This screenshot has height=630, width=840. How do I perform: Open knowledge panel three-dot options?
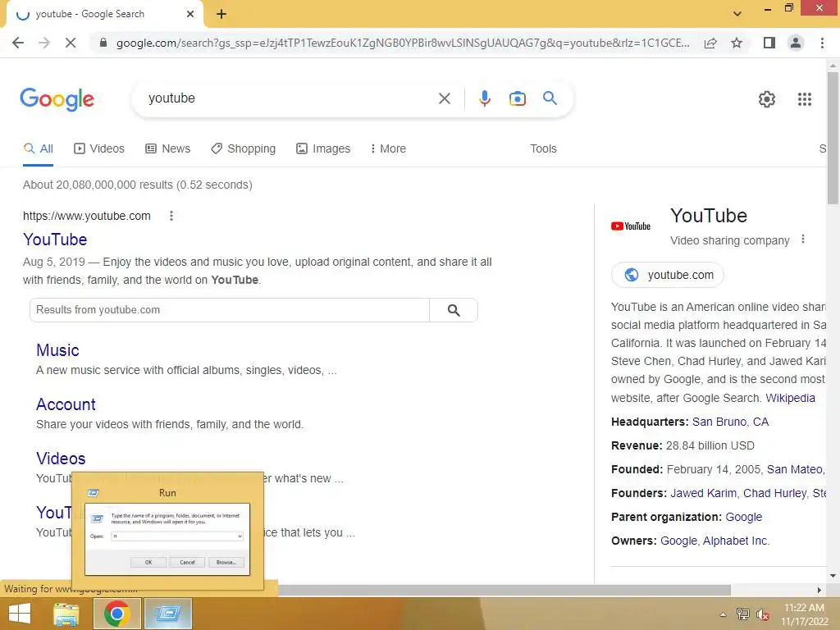802,240
